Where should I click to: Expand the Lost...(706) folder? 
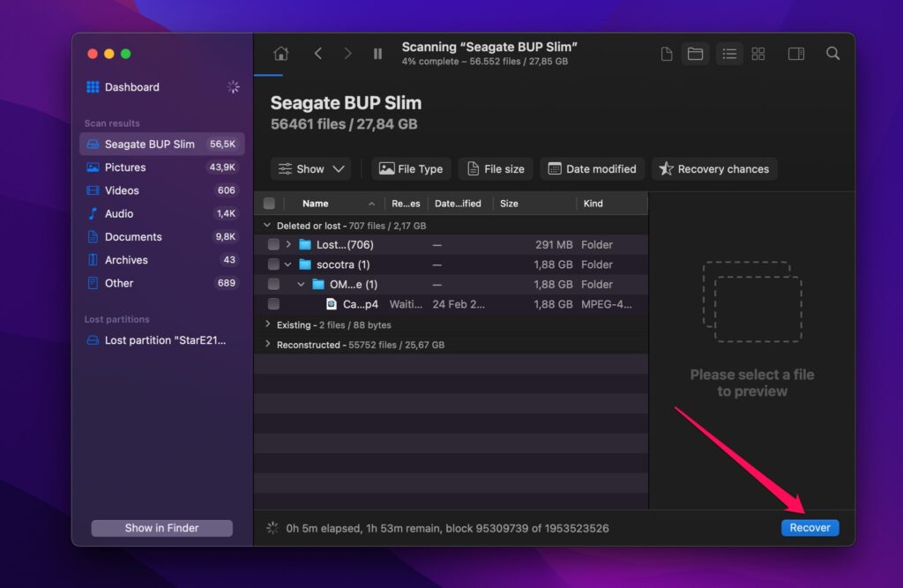click(288, 244)
